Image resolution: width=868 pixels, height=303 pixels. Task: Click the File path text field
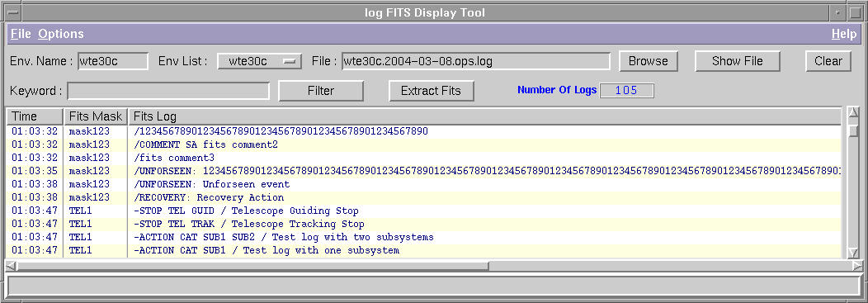tap(475, 61)
